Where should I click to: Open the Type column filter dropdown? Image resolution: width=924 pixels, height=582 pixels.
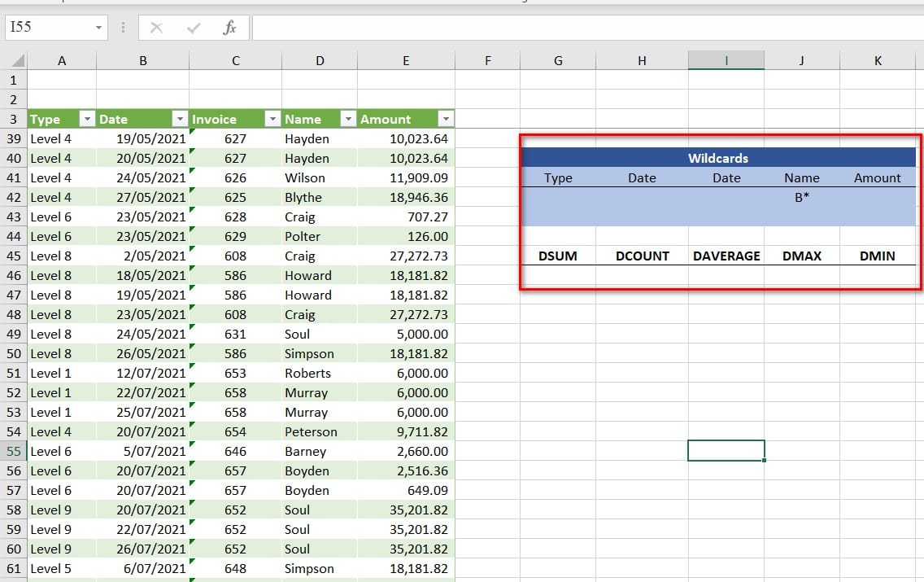(x=87, y=119)
